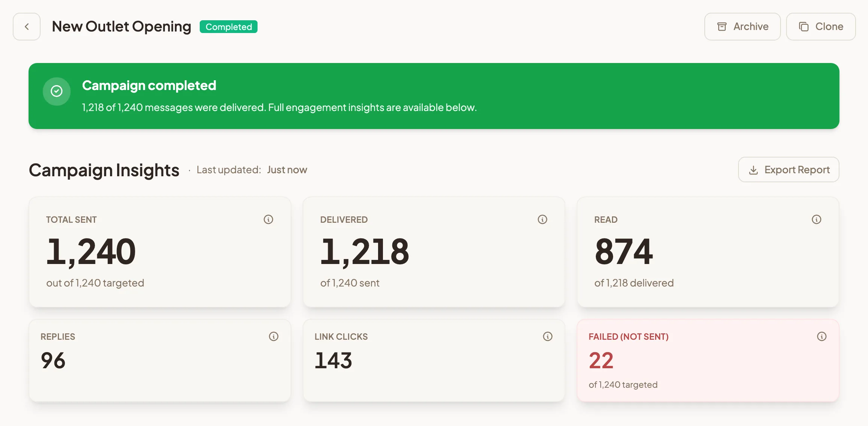Click the checkmark icon in the green banner

coord(57,91)
